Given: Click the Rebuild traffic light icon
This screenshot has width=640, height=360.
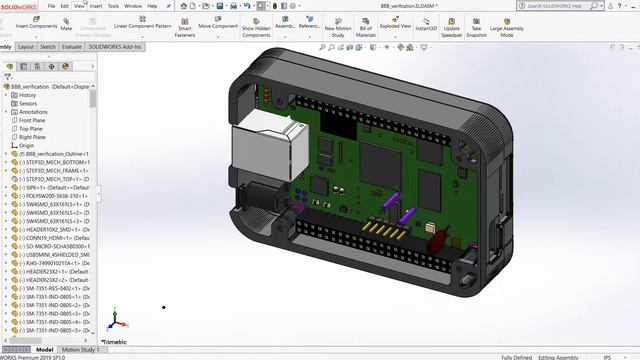Looking at the screenshot, I should (275, 6).
